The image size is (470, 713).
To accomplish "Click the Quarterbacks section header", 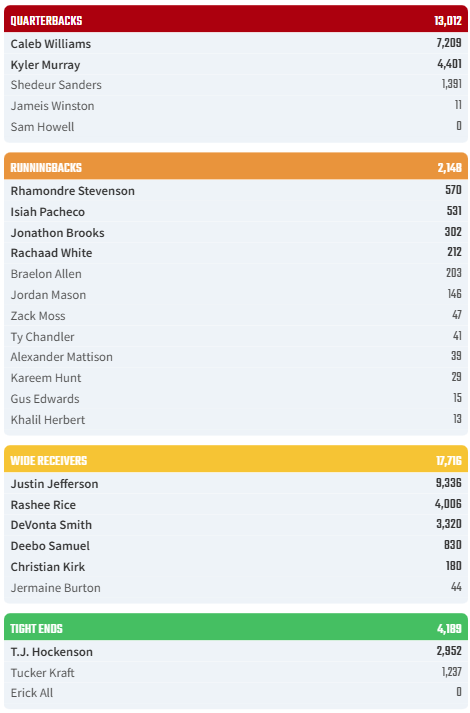I will tap(235, 19).
